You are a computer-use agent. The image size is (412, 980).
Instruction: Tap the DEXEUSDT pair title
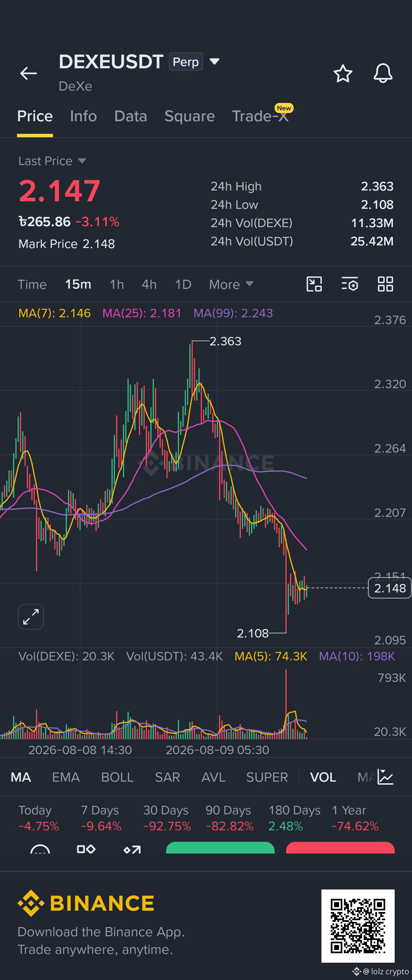point(111,62)
